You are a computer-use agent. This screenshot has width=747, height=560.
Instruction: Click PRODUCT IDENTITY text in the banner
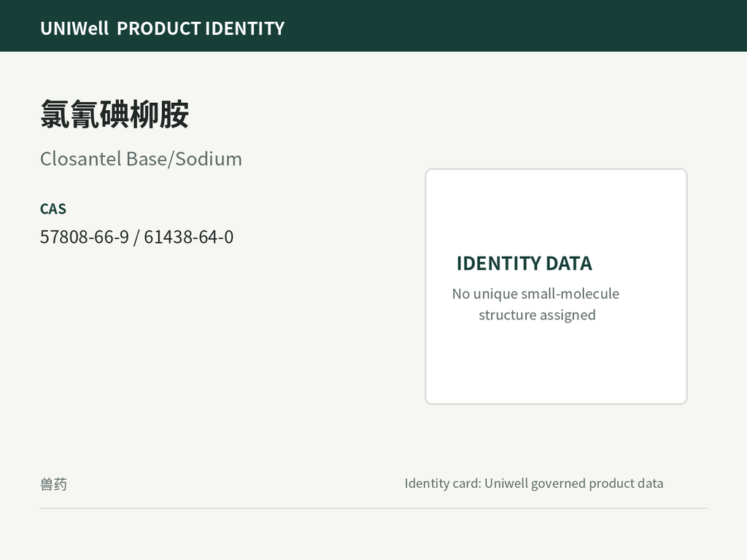click(x=201, y=28)
